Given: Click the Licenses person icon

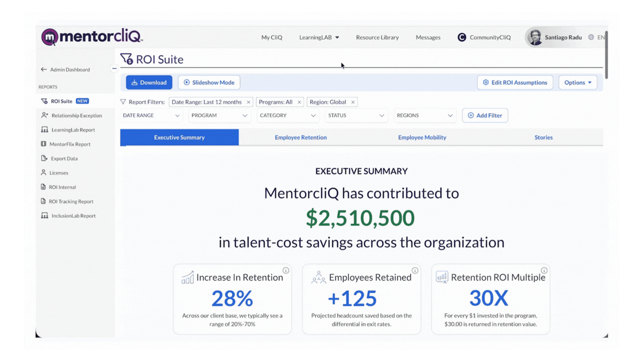Looking at the screenshot, I should click(44, 173).
